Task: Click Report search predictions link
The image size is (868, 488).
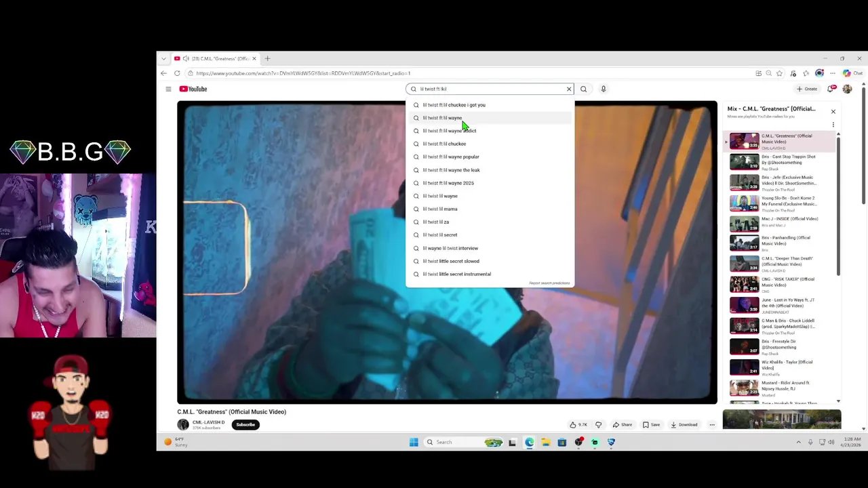Action: pyautogui.click(x=549, y=283)
